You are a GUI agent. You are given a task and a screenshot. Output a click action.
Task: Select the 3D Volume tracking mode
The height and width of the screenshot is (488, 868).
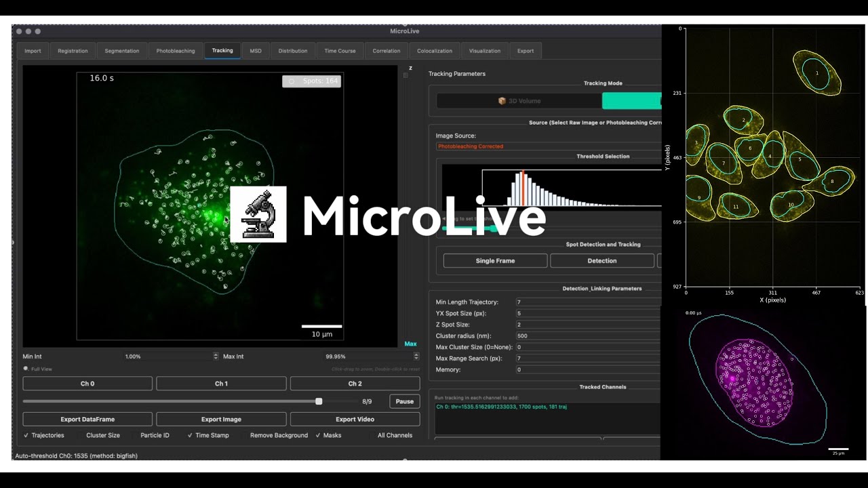519,101
